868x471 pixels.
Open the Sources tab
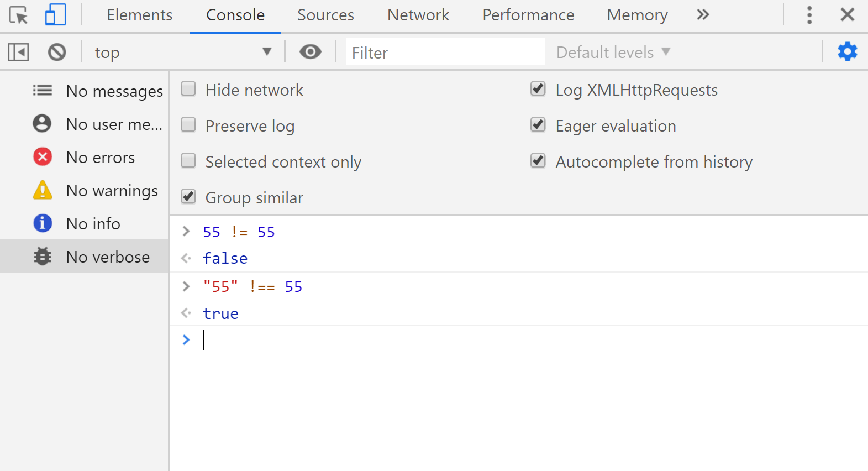(x=325, y=15)
